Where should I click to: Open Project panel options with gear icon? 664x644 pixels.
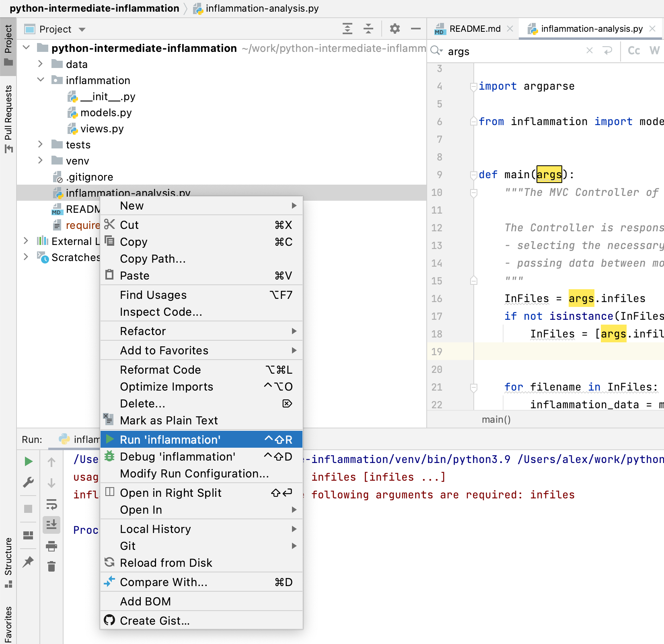[x=395, y=29]
